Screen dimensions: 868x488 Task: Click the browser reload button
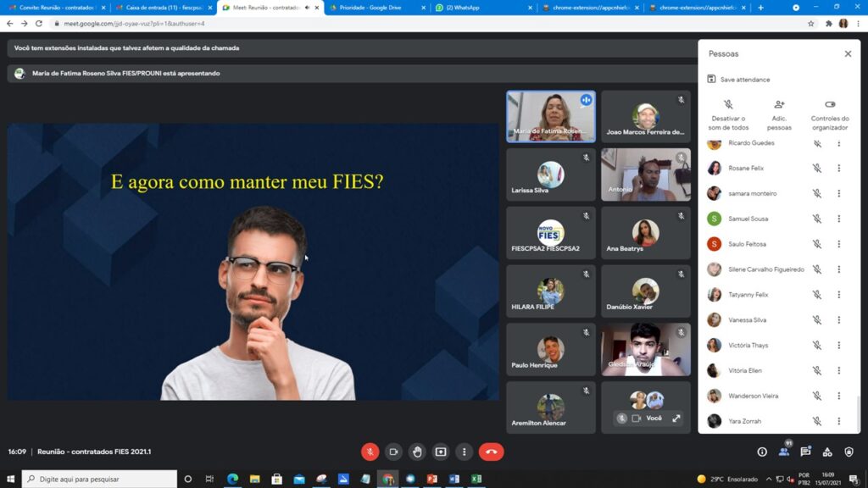point(39,24)
